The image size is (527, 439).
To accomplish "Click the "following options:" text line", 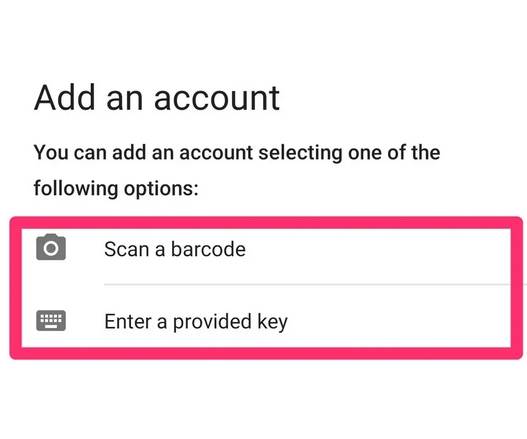I will click(116, 188).
